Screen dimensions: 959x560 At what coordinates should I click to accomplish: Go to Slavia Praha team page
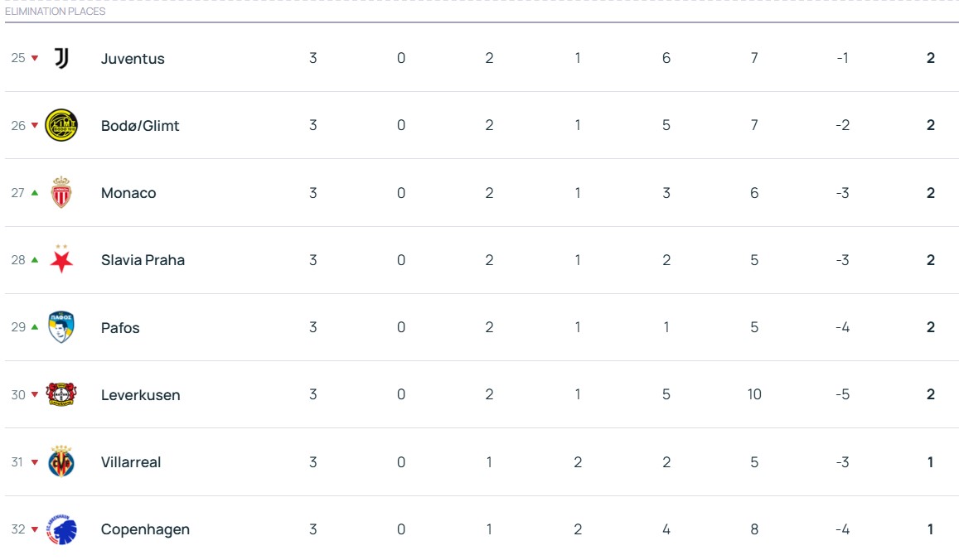coord(143,260)
